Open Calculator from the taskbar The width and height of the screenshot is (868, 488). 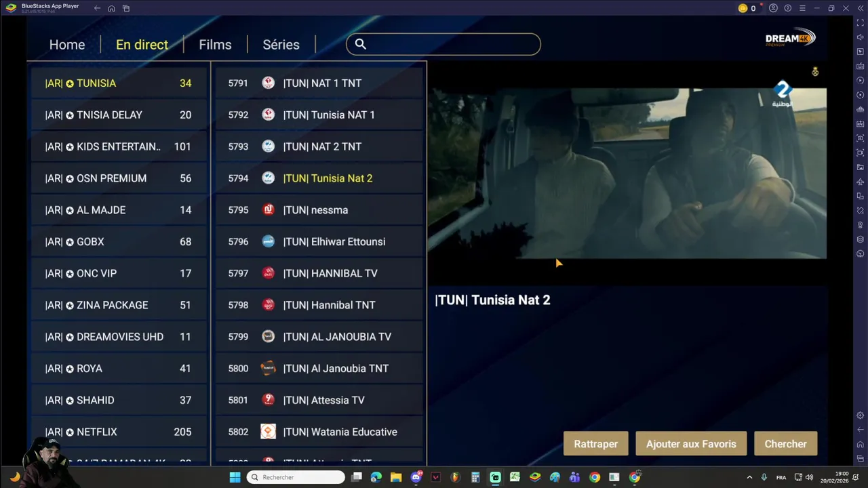point(475,477)
